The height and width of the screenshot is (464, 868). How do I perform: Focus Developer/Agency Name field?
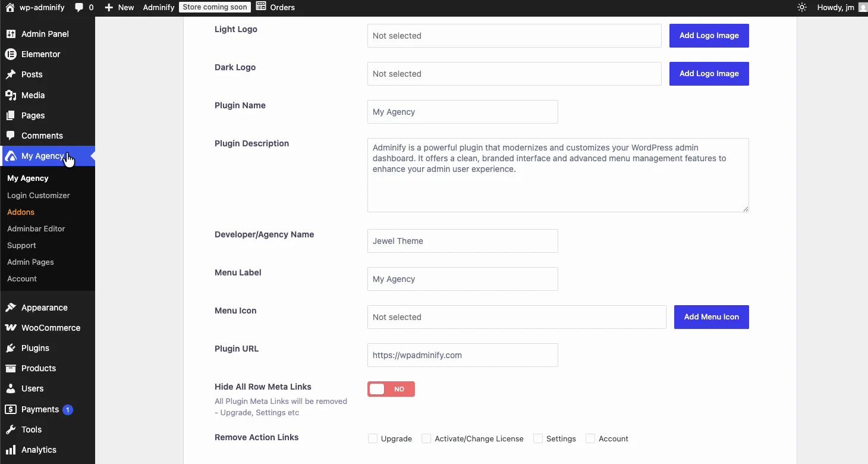tap(463, 241)
